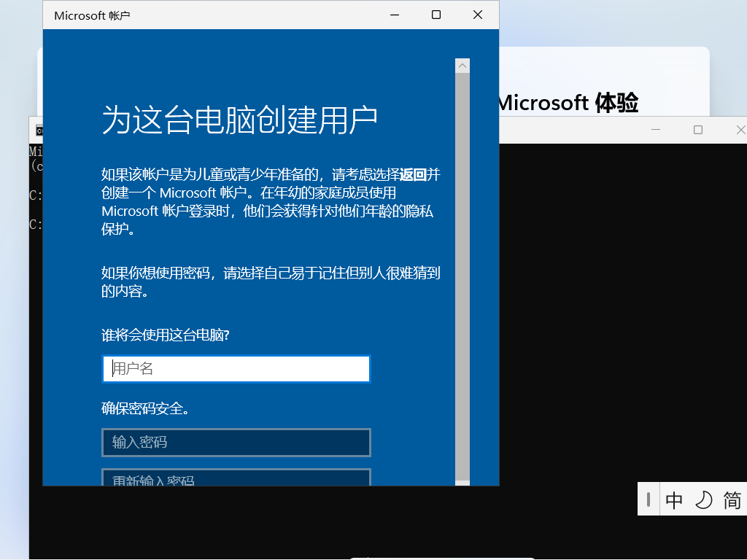Select the 重新输入密码 confirm password field
747x560 pixels.
pos(236,478)
